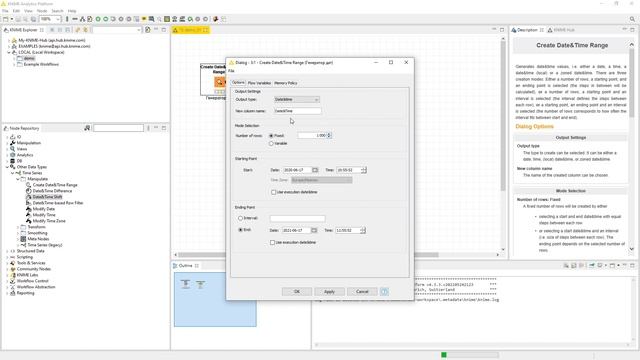Click the Meta Nodes folder icon in repository

click(x=23, y=239)
